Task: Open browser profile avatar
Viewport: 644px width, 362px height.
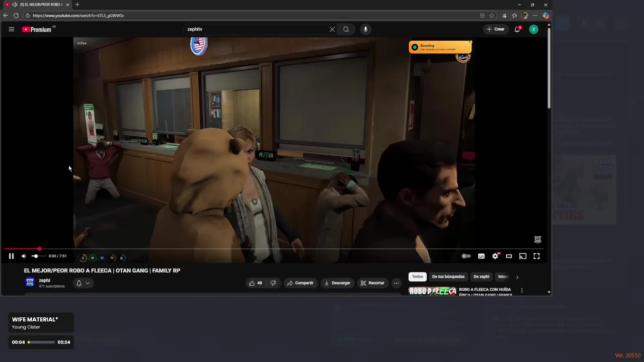Action: (525, 16)
